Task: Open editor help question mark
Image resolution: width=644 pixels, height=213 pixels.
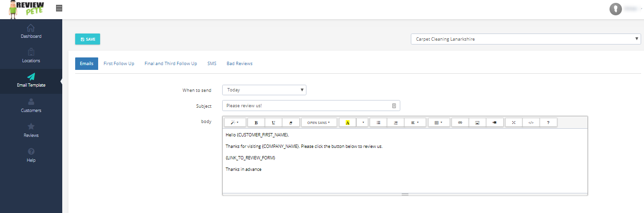Action: pyautogui.click(x=548, y=123)
